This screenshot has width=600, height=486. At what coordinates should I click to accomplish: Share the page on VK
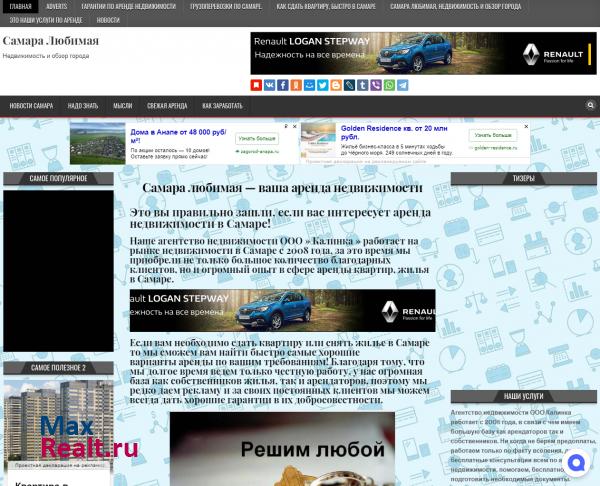click(269, 85)
